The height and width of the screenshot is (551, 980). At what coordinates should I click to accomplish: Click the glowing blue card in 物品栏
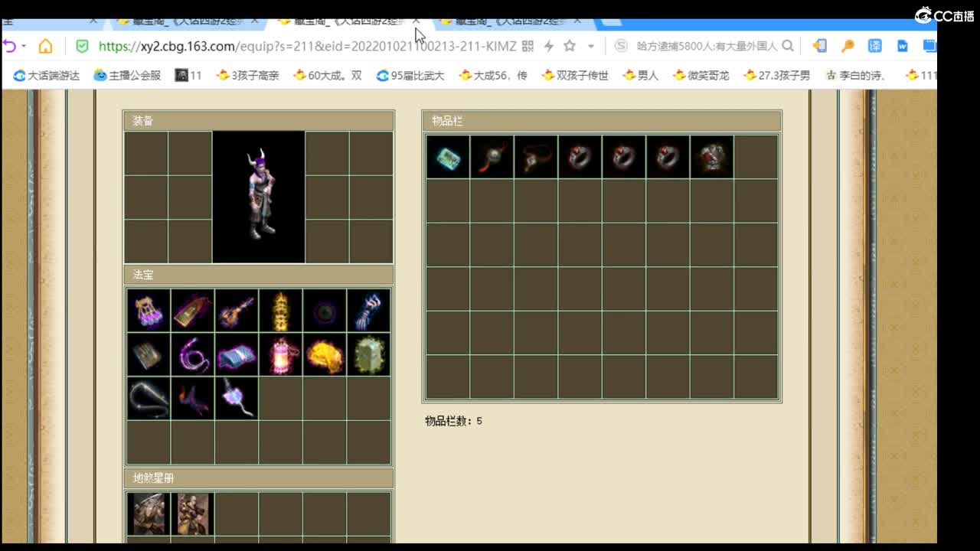(448, 157)
